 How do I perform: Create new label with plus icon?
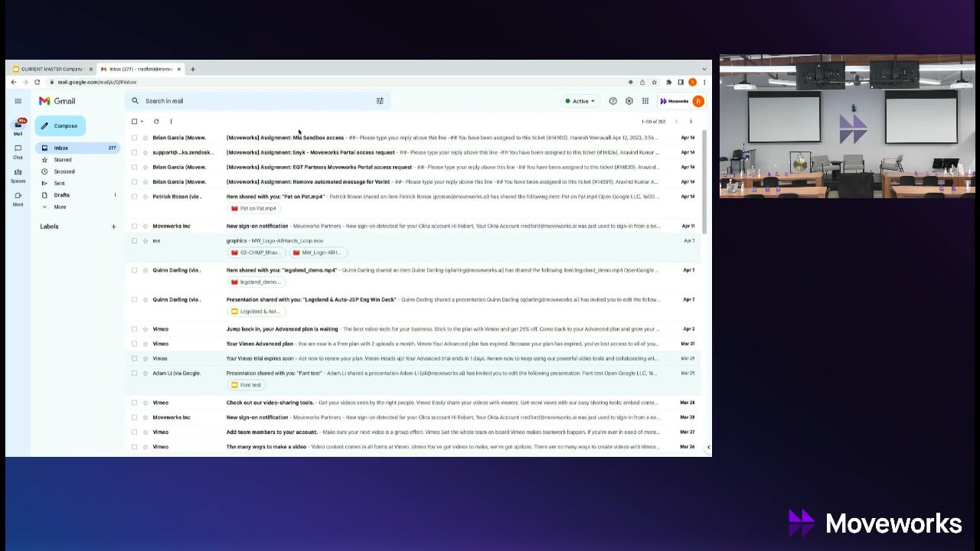click(x=113, y=227)
